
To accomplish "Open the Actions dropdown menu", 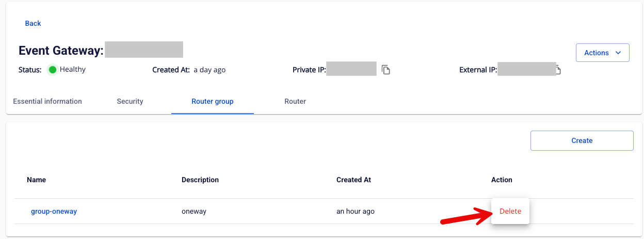I will [x=602, y=53].
